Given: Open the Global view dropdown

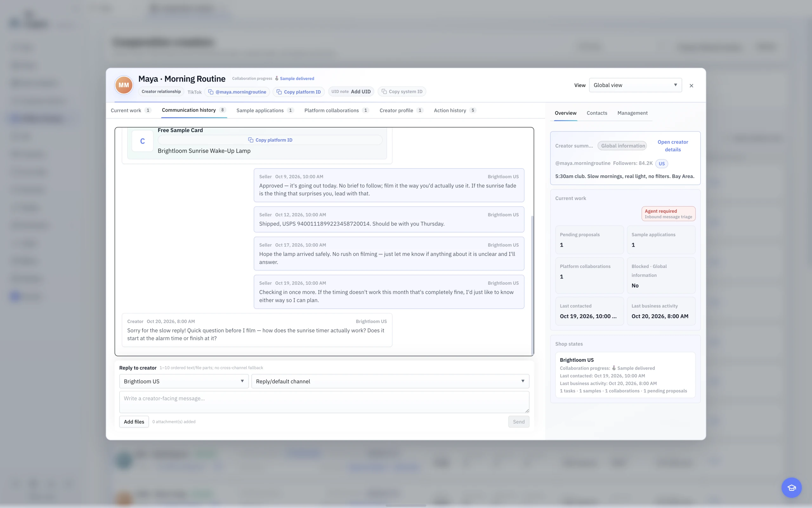Looking at the screenshot, I should [635, 85].
